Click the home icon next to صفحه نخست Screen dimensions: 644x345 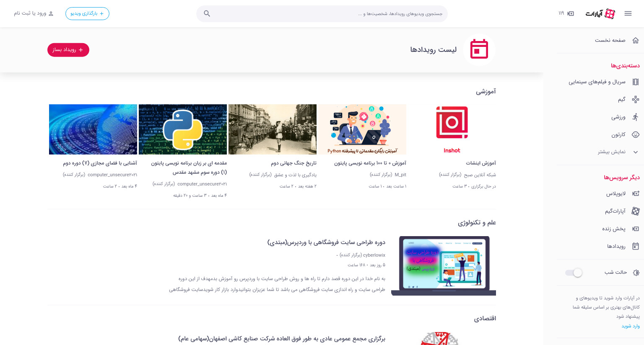tap(636, 40)
